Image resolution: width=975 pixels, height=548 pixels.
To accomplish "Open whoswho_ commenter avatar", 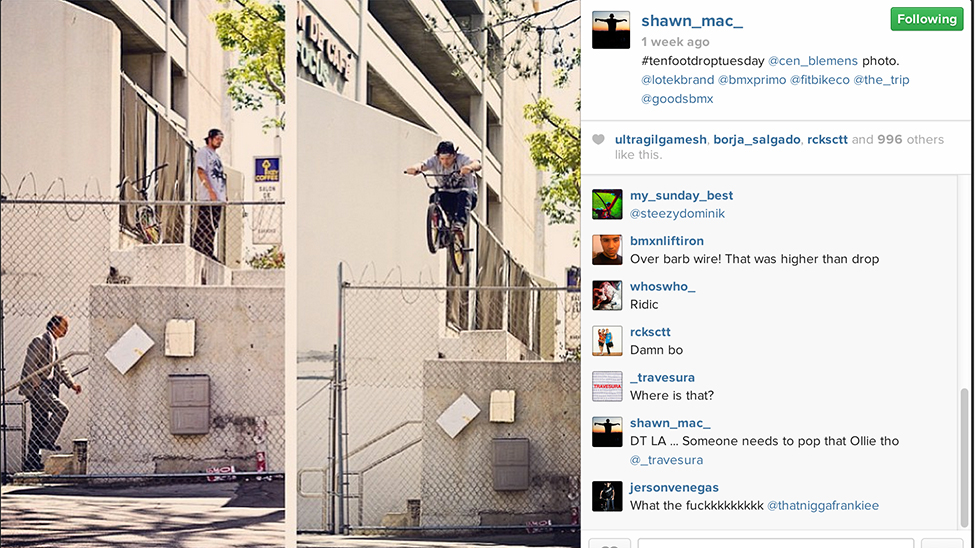I will point(607,295).
